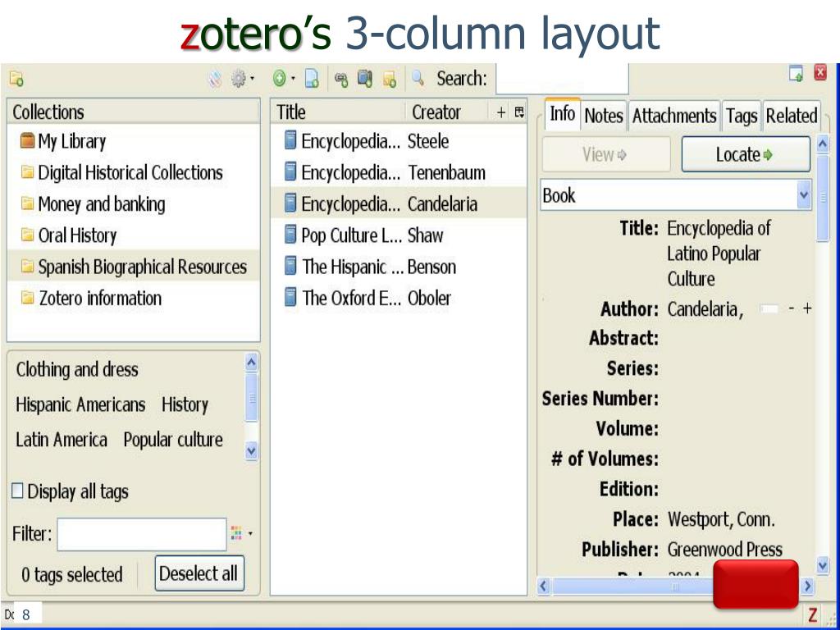Click minus button to remove author Candelaria

(x=792, y=309)
